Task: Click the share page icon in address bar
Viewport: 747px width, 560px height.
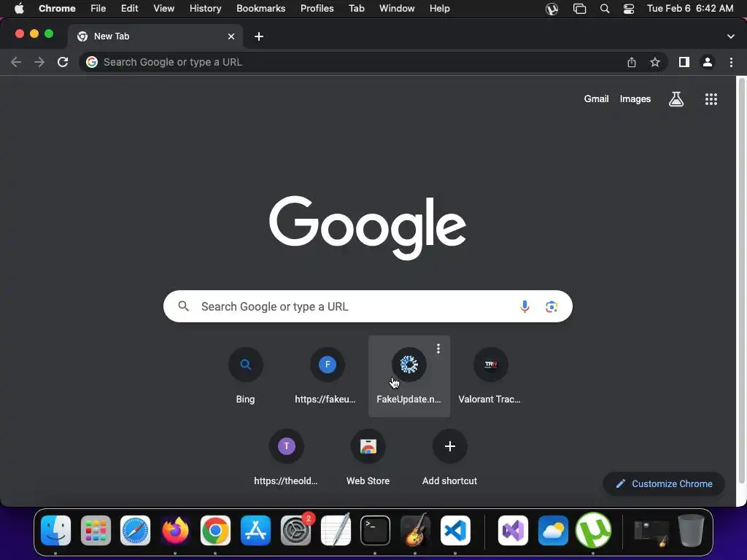Action: pos(632,63)
